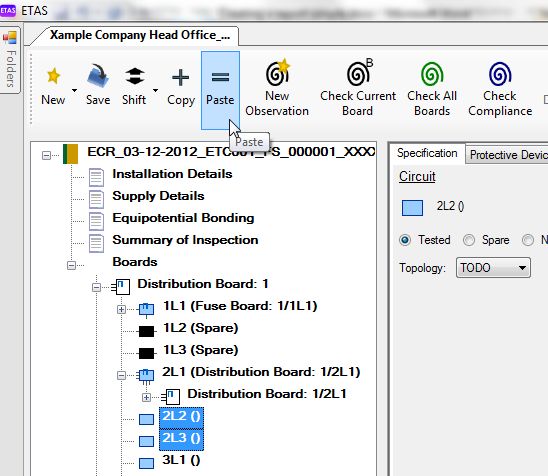The height and width of the screenshot is (476, 548).
Task: Click the Installation Details document icon
Action: (x=96, y=177)
